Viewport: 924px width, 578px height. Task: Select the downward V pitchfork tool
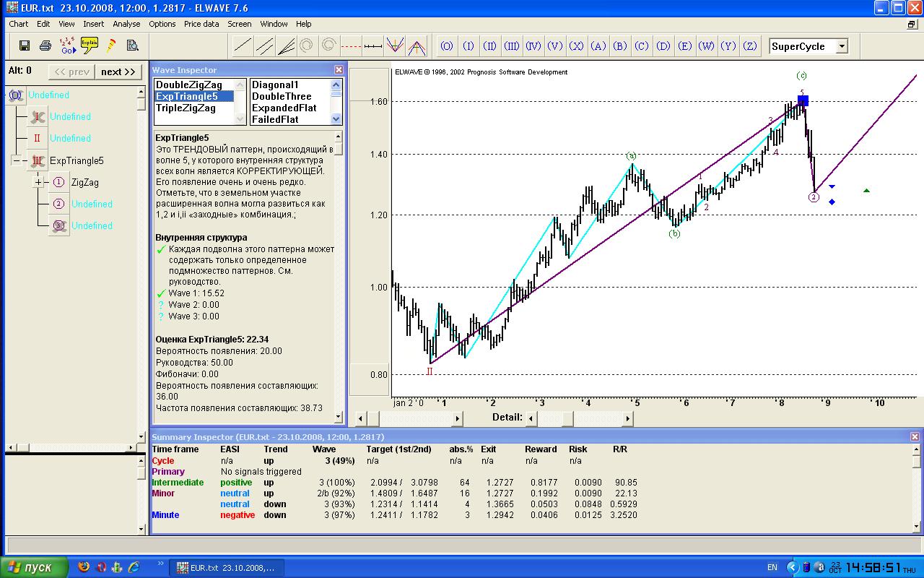point(394,46)
